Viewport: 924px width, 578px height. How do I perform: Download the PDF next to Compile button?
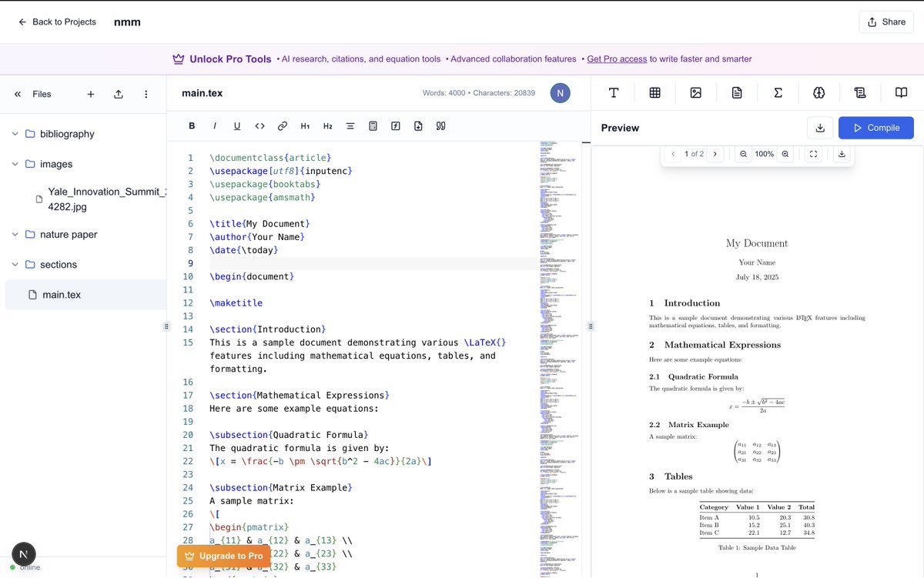coord(820,128)
